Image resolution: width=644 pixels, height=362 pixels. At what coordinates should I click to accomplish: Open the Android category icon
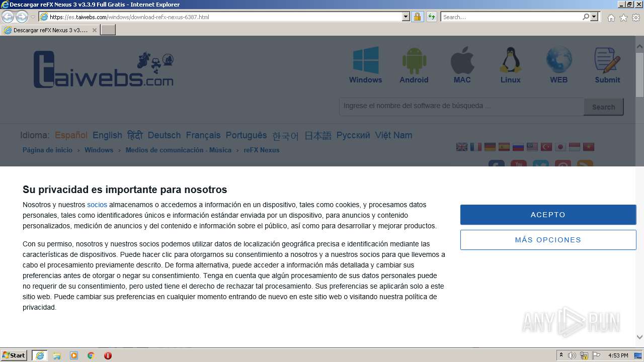click(414, 60)
